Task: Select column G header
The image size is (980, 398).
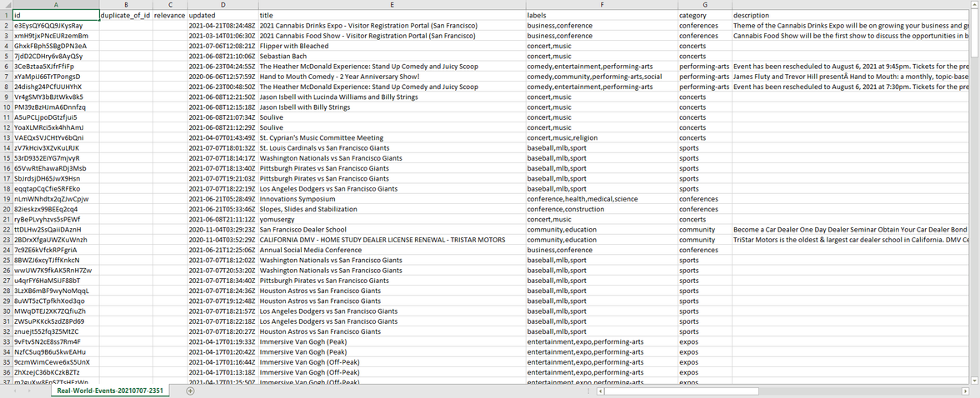Action: tap(705, 4)
